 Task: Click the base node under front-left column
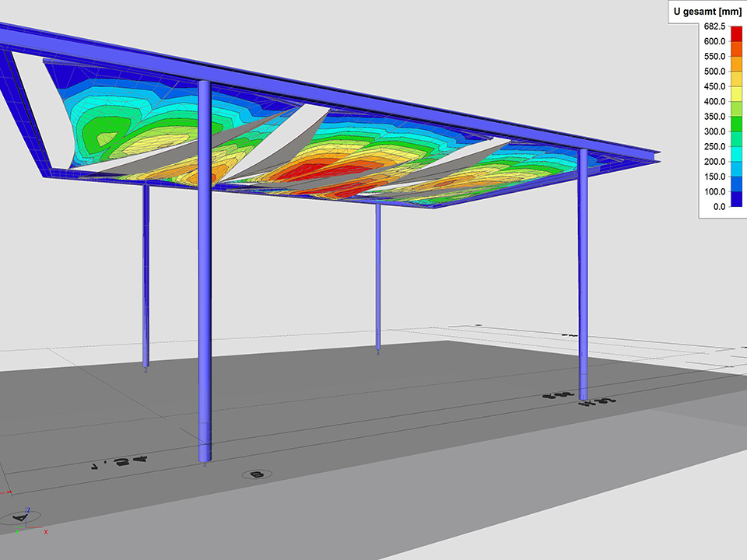205,465
